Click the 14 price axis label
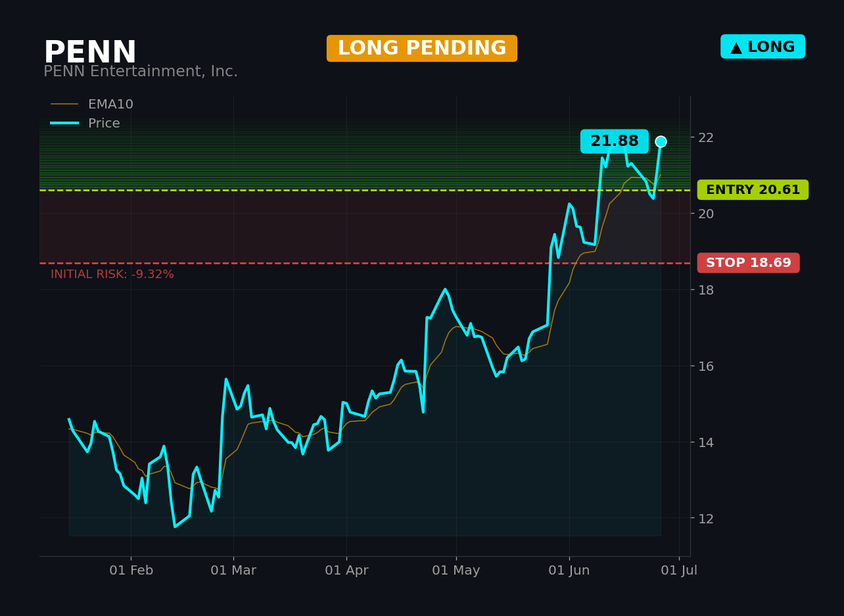Screen dimensions: 844x616 706,442
